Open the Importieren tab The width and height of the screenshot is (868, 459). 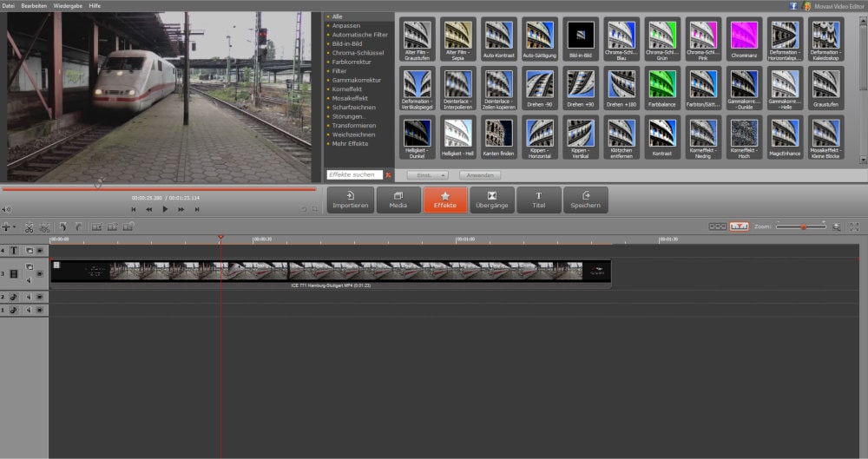[351, 200]
